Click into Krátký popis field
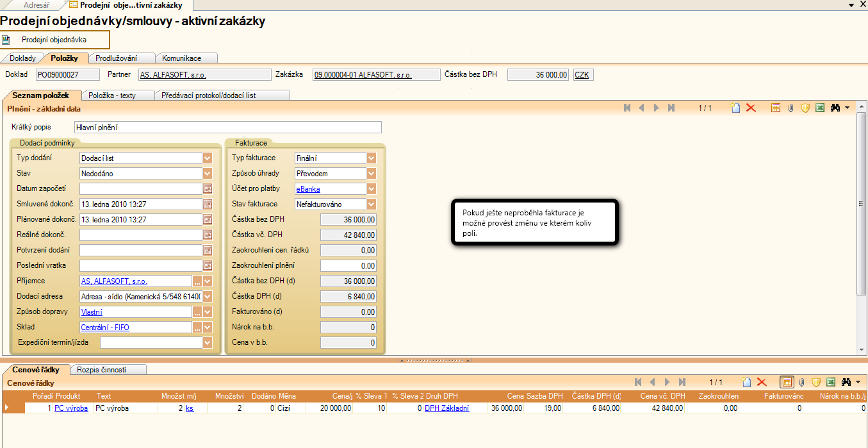The height and width of the screenshot is (448, 868). [x=227, y=128]
